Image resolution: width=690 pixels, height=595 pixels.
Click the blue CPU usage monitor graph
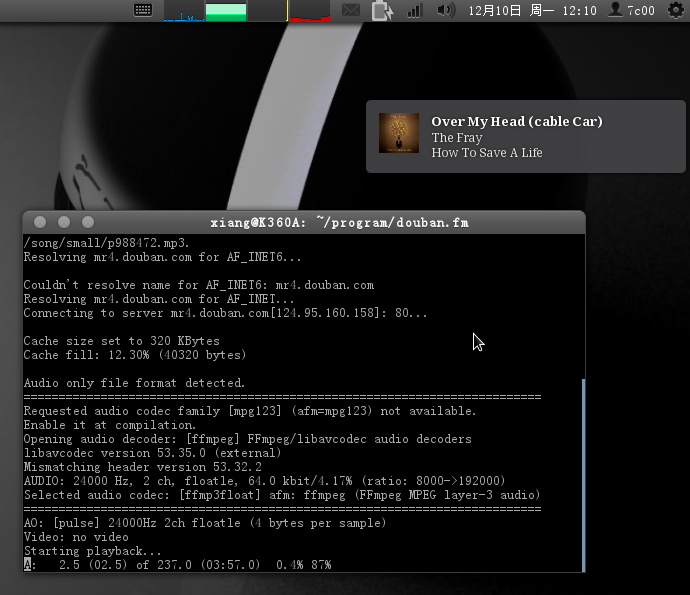(184, 11)
